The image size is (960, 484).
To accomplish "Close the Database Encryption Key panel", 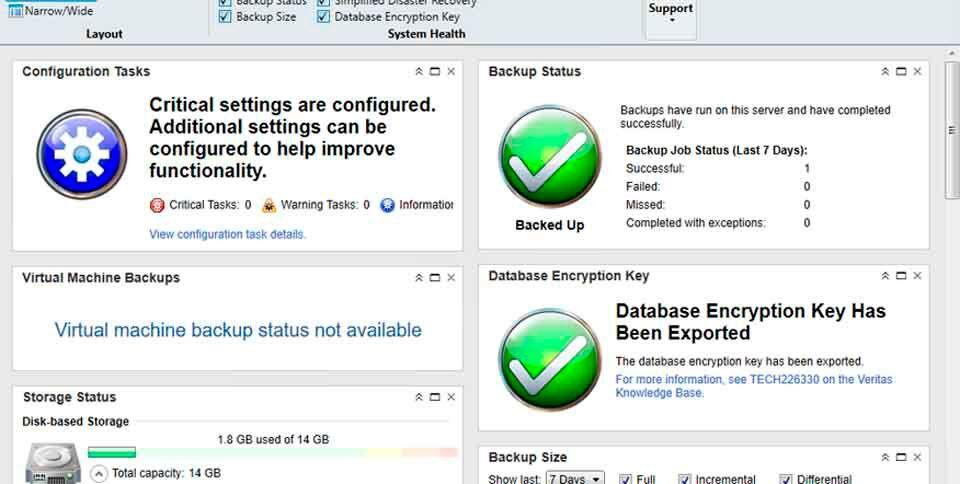I will pos(917,276).
